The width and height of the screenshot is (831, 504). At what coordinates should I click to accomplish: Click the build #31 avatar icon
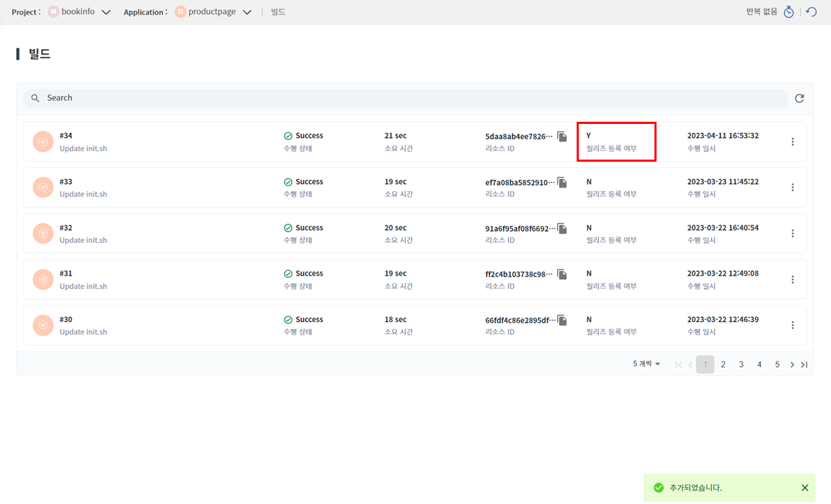point(43,279)
